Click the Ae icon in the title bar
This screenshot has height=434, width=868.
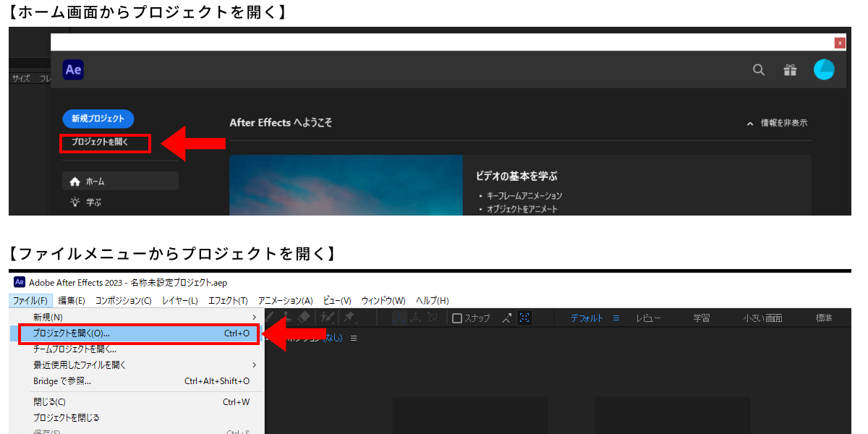[x=20, y=282]
